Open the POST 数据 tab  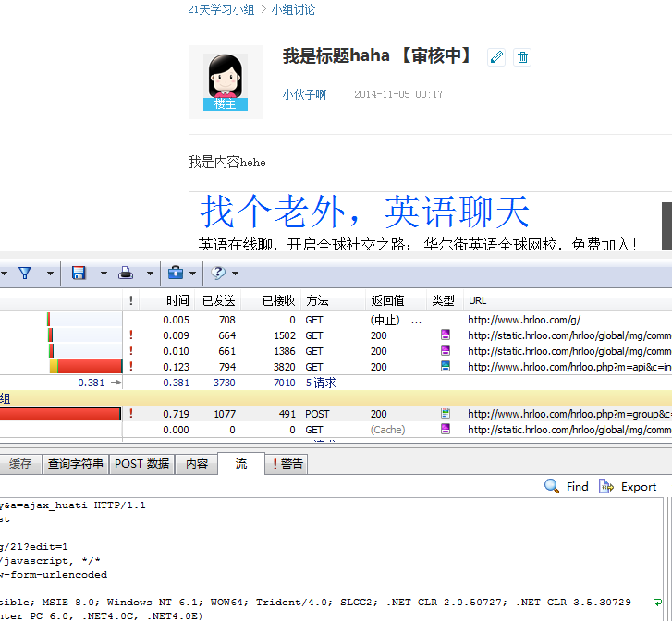point(141,464)
